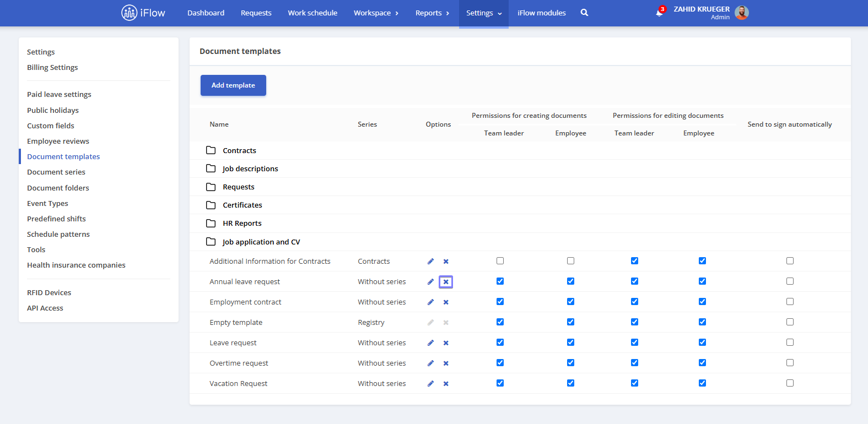The height and width of the screenshot is (424, 868).
Task: Click the user avatar picture
Action: pos(742,13)
